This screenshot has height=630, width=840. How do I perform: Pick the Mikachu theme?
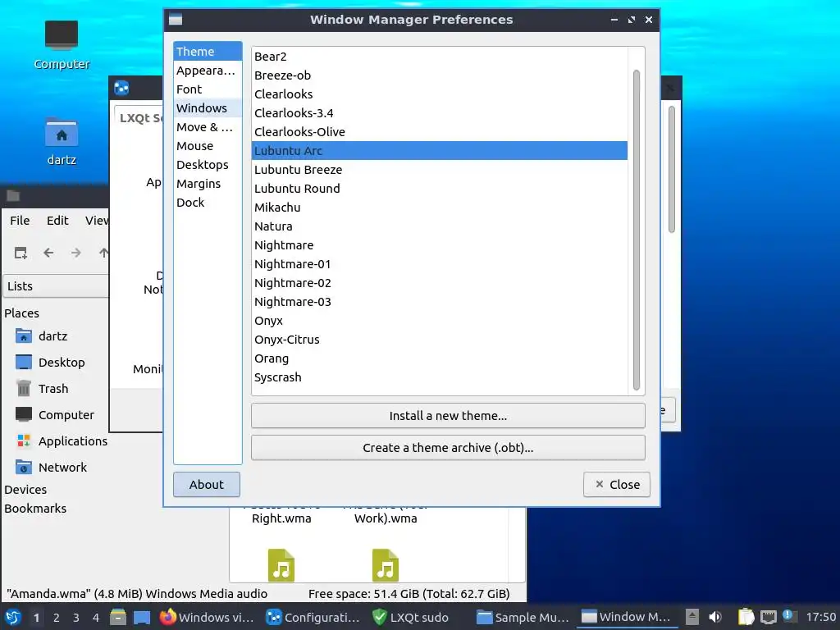click(440, 208)
